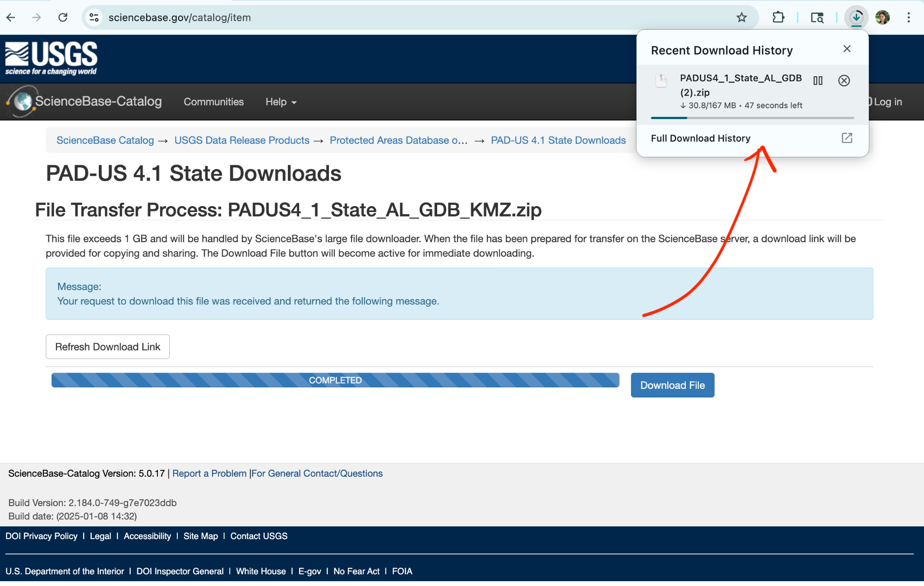Screen dimensions: 924x586
Task: Reload the current page
Action: pyautogui.click(x=63, y=18)
